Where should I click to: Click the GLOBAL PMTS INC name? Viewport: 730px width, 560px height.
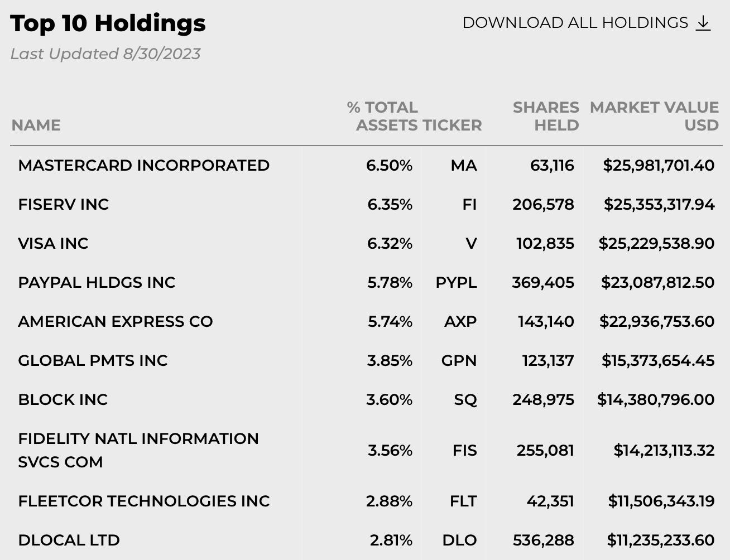pos(93,360)
